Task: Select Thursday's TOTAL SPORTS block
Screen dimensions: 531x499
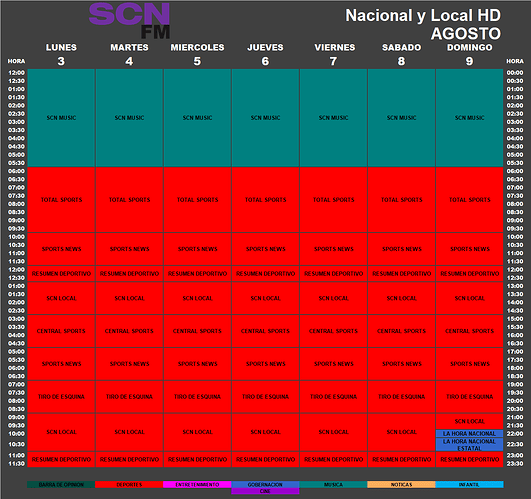Action: click(x=266, y=200)
